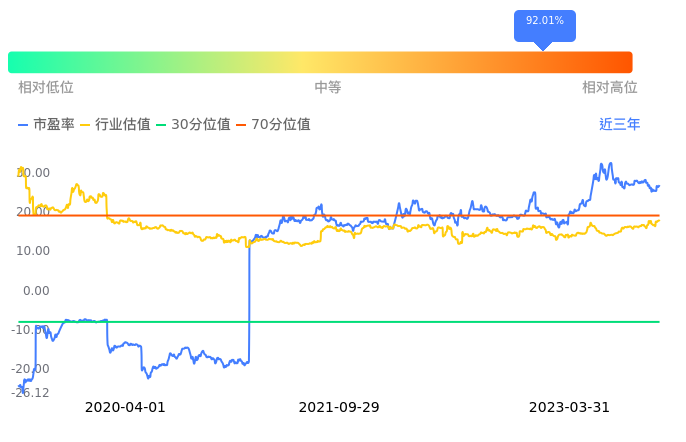Screen dimensions: 686x442
Task: Click the 2020-04-01 date axis label
Action: tap(125, 408)
